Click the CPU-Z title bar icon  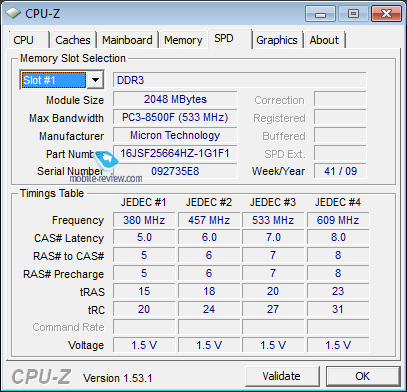coord(13,14)
